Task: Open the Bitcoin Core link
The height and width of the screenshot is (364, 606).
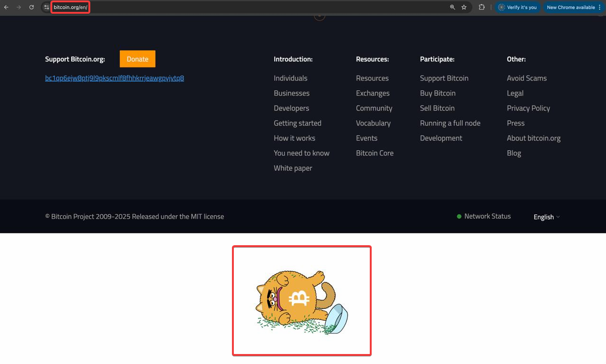Action: click(375, 153)
